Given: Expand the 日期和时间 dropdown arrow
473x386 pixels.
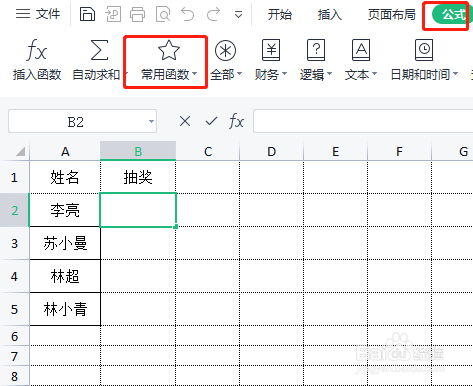Looking at the screenshot, I should pyautogui.click(x=455, y=73).
